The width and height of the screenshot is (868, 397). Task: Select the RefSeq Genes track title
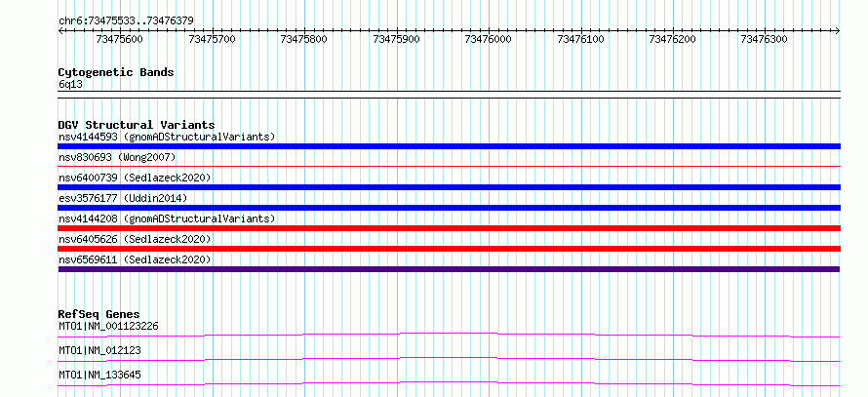pos(99,314)
